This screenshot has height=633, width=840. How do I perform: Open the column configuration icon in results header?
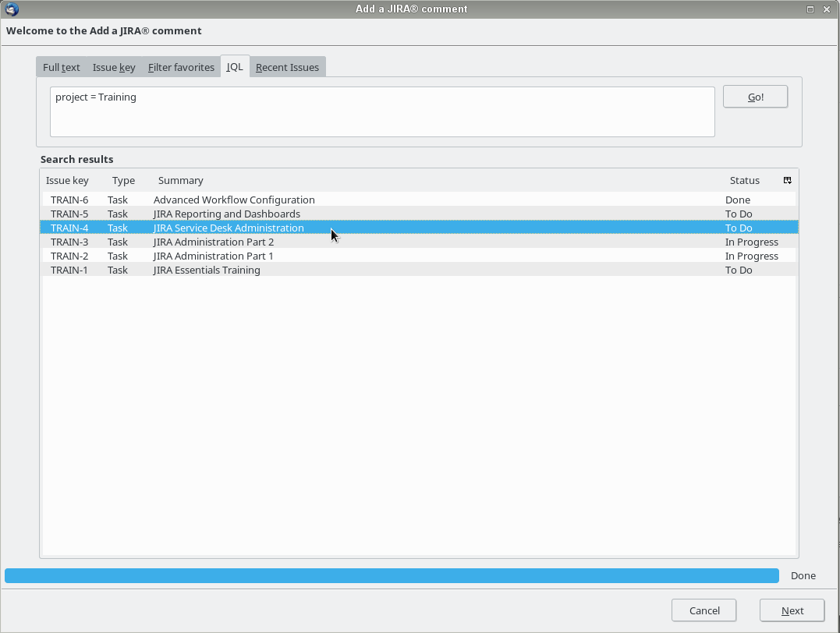coord(787,180)
